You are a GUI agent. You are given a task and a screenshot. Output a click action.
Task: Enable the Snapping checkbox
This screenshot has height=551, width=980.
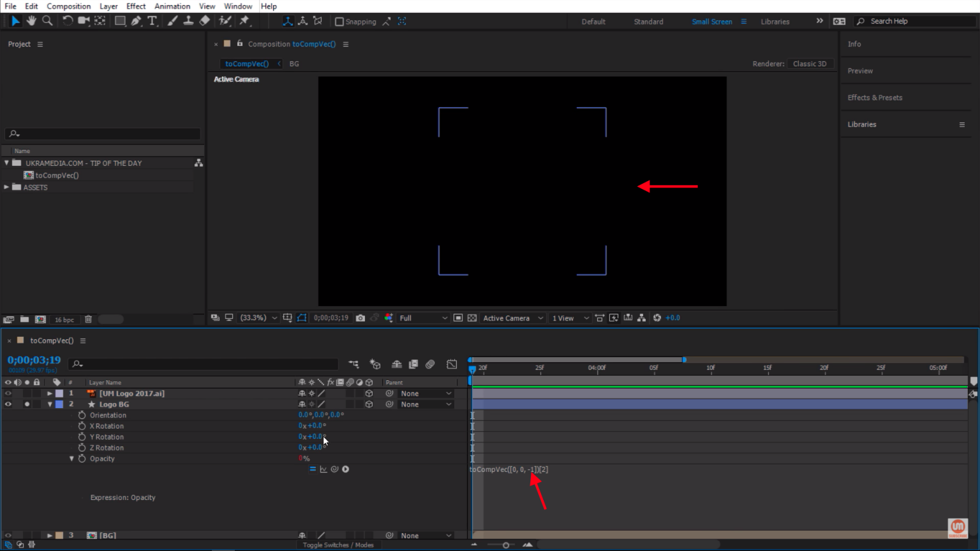(x=339, y=22)
